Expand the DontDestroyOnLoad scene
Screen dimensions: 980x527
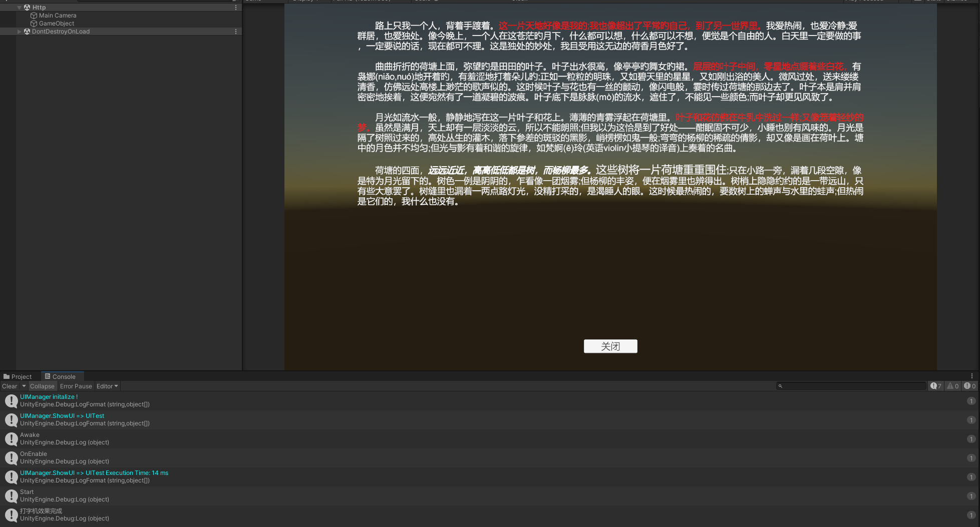[x=19, y=32]
